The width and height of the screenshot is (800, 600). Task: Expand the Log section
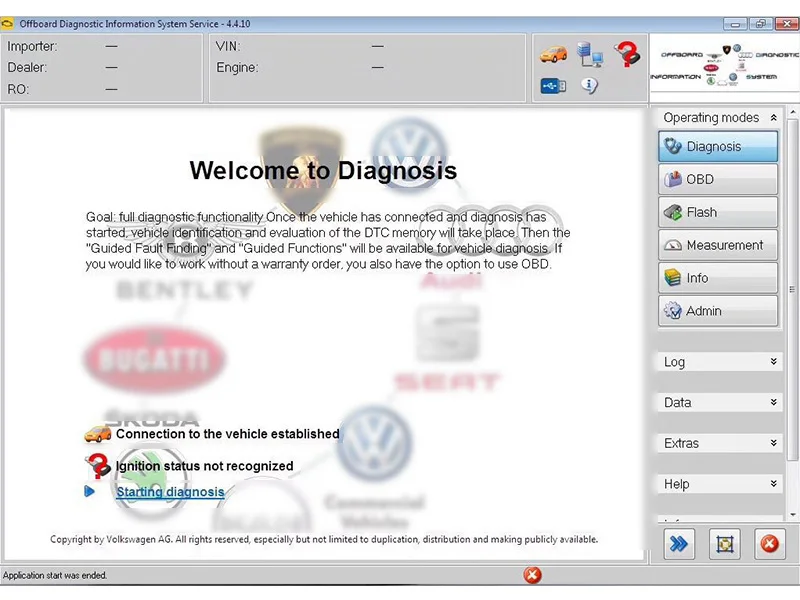(x=773, y=361)
